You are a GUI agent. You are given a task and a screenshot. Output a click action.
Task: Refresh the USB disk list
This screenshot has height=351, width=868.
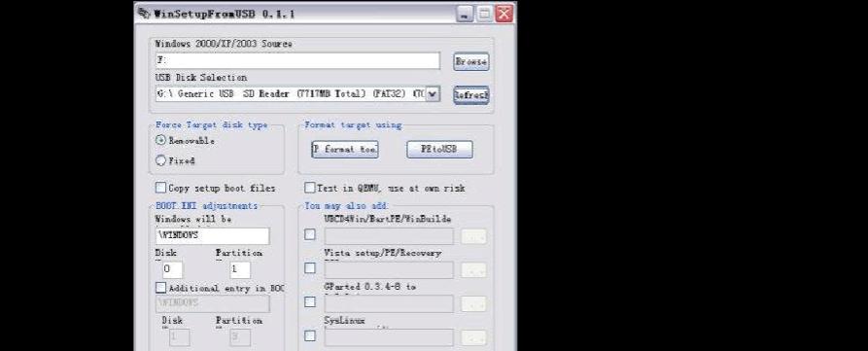471,94
